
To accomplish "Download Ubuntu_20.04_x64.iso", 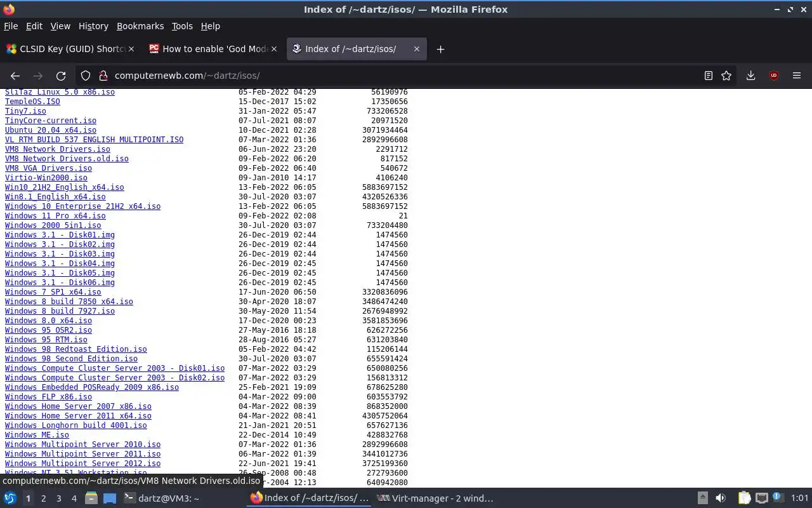I will click(x=51, y=130).
